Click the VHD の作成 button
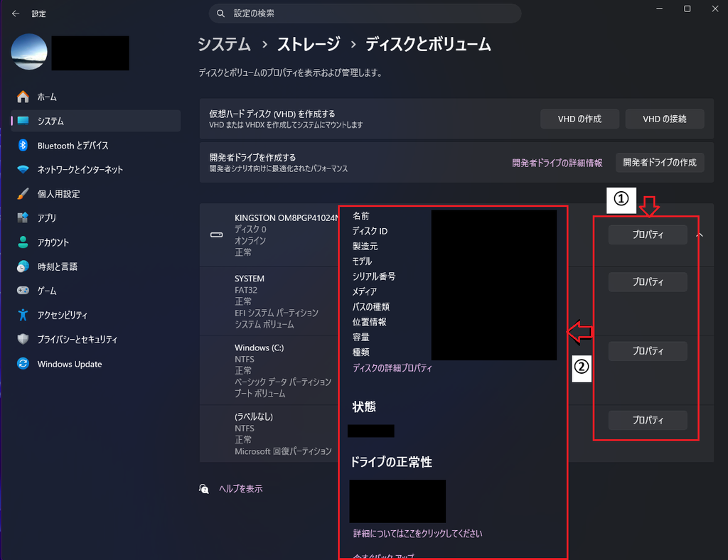The image size is (728, 560). point(579,119)
